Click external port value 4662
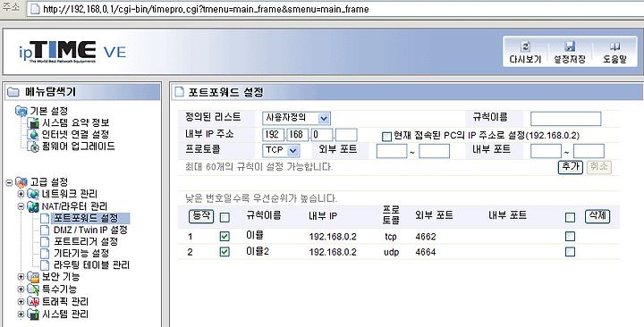 [426, 237]
